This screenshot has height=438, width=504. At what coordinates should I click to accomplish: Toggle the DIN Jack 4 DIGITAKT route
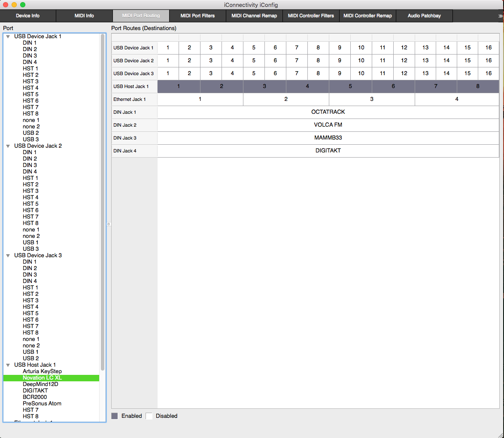point(328,151)
